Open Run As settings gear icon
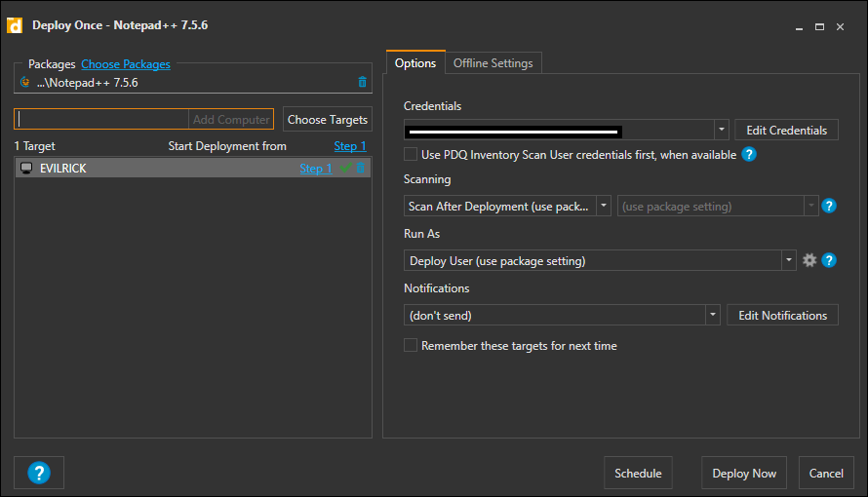 [809, 260]
